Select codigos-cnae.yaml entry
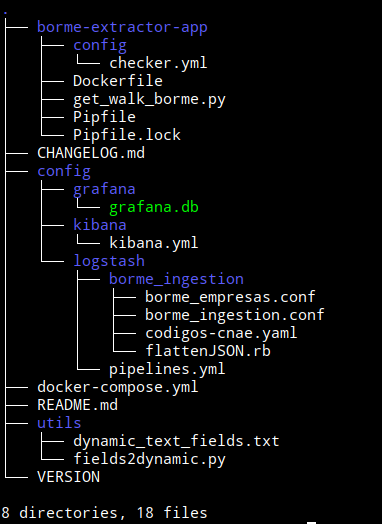 [221, 333]
